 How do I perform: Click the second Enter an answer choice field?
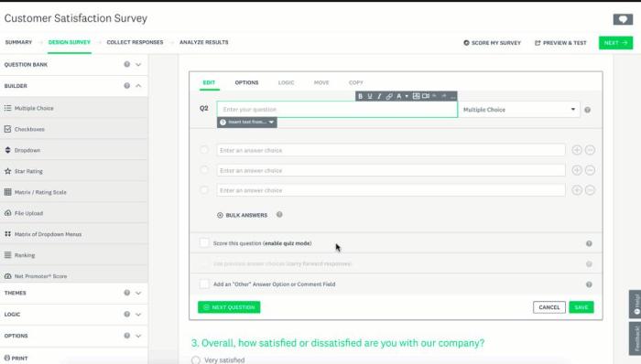[x=391, y=170]
